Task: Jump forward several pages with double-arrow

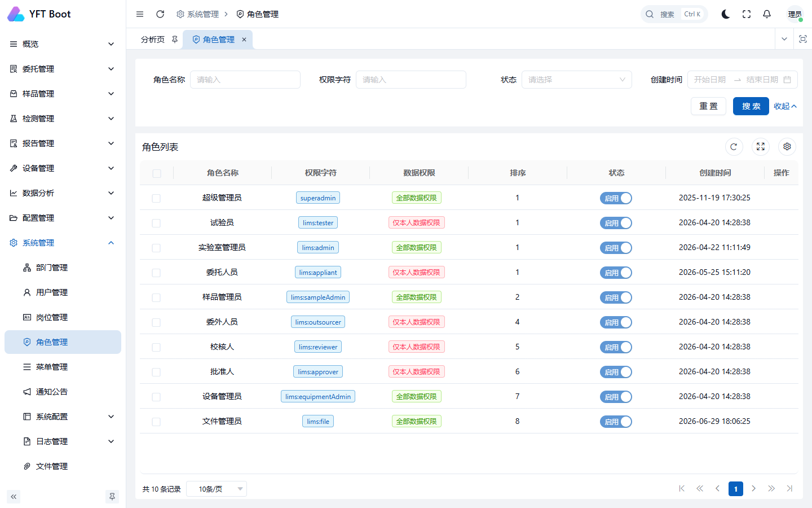Action: click(771, 489)
